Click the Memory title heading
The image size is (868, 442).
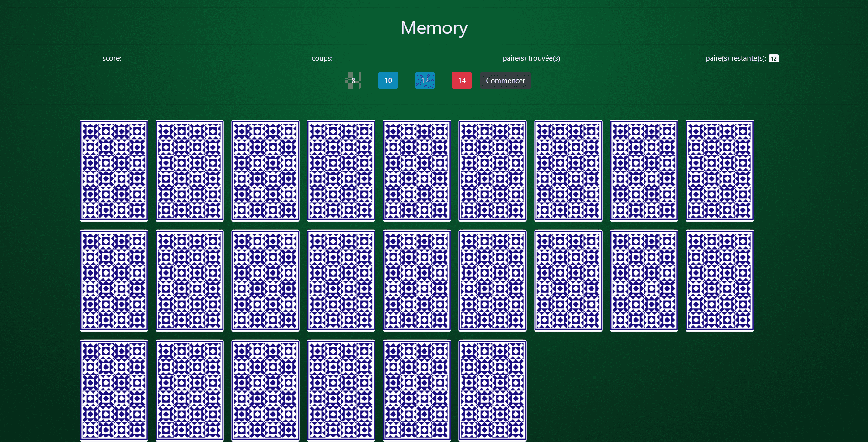click(x=434, y=28)
